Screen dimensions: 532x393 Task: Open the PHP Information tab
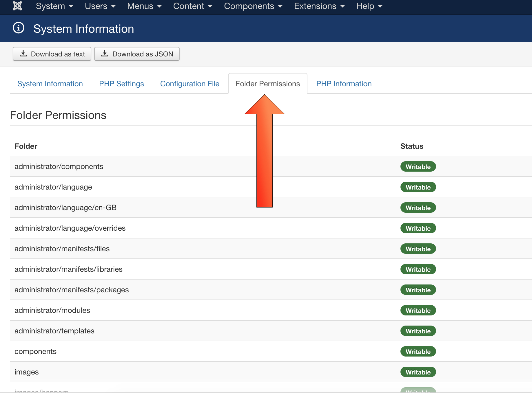click(x=344, y=84)
